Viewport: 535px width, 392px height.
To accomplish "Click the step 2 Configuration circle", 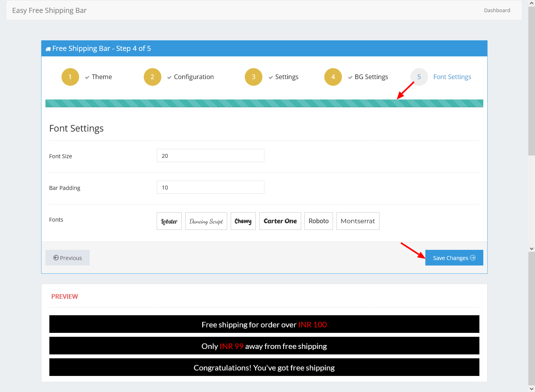I will (x=152, y=77).
